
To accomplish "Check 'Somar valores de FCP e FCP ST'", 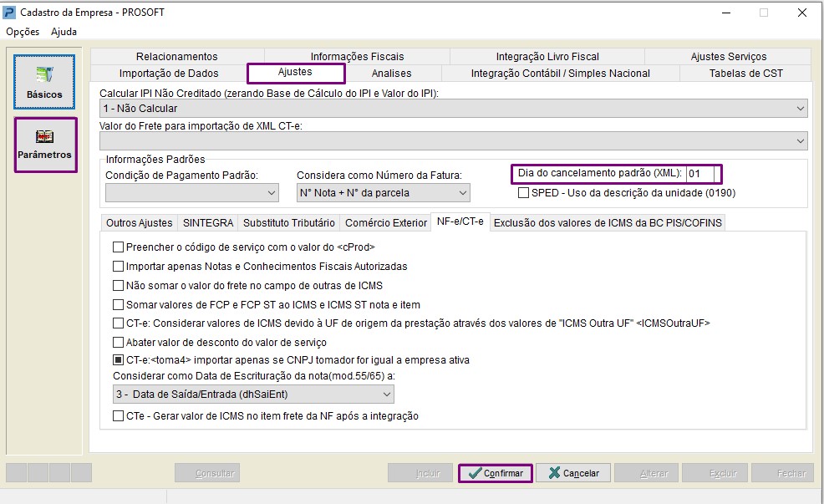I will pyautogui.click(x=118, y=305).
